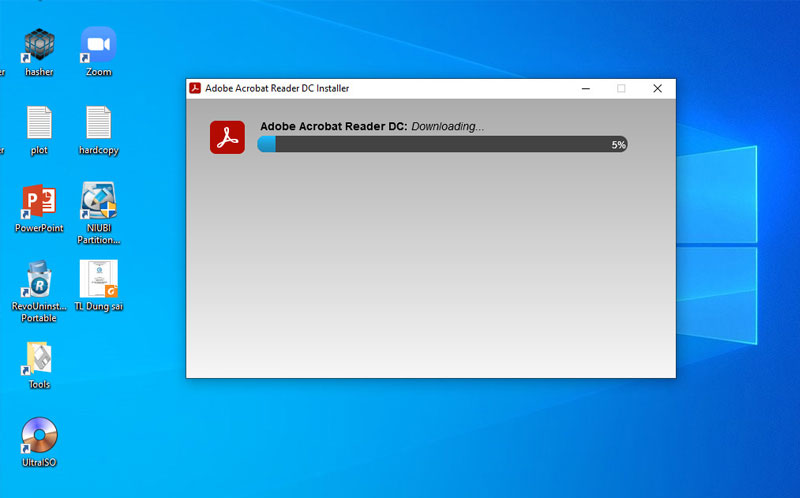Select the Zoom desktop icon

tap(98, 46)
